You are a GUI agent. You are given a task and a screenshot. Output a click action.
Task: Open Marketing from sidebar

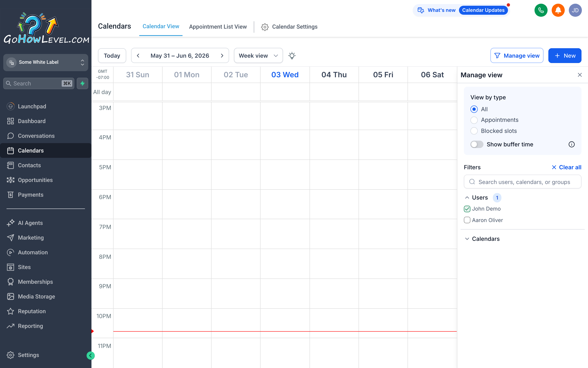pos(46,238)
